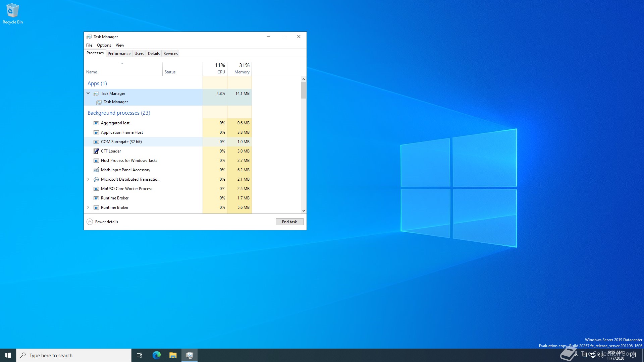Open the Action Center notification icon
Screen dimensions: 644x362
[x=633, y=355]
